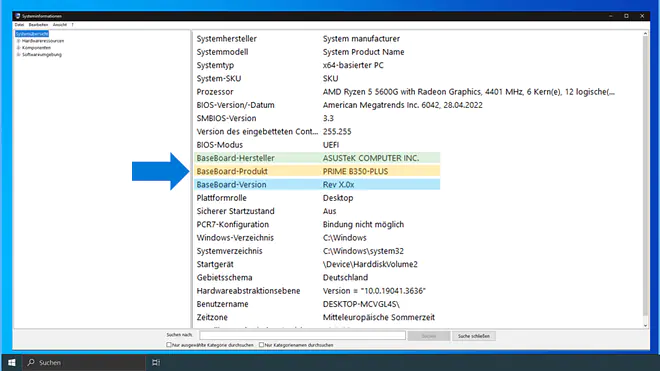660x371 pixels.
Task: Select the Plattformrolle row
Action: [x=418, y=198]
